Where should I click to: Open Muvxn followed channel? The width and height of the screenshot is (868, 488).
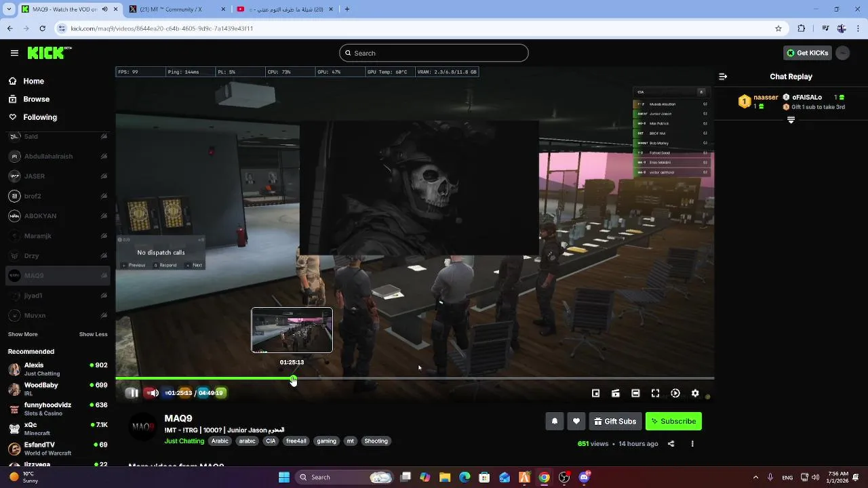[x=58, y=315]
